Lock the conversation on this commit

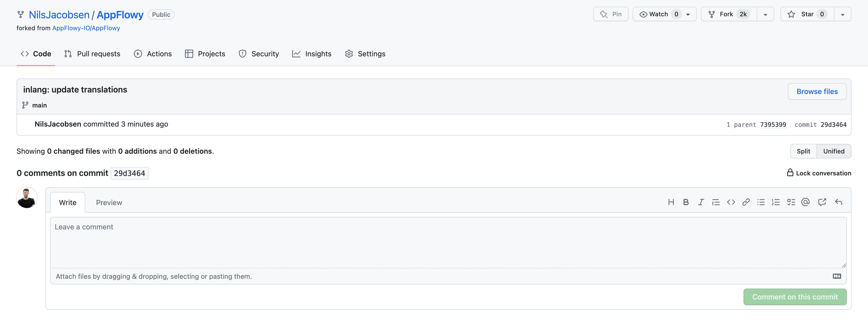819,173
